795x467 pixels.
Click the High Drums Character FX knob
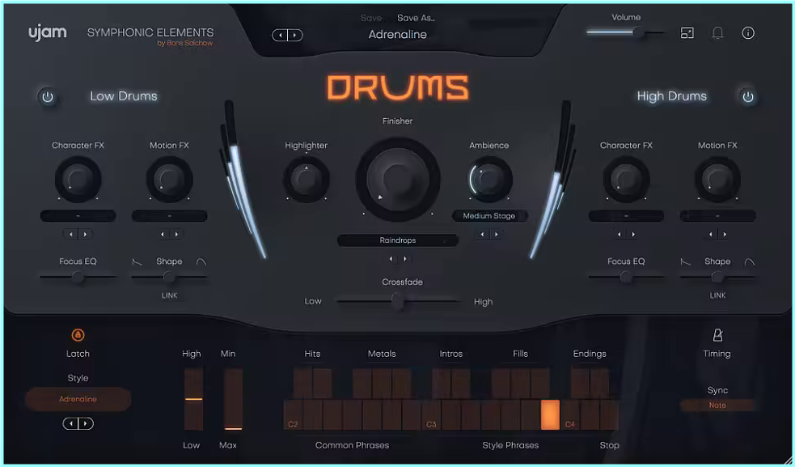(626, 179)
